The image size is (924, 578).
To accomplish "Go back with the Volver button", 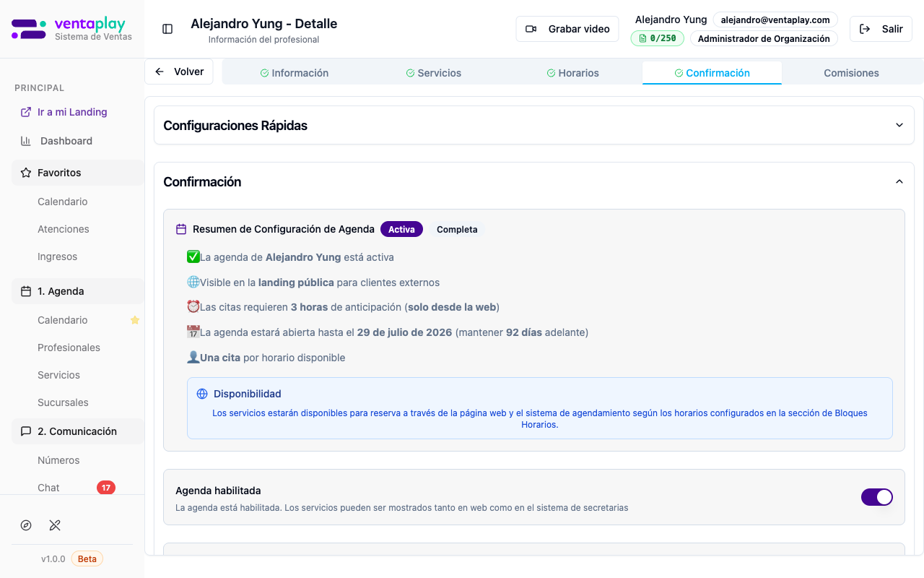I will (x=179, y=72).
